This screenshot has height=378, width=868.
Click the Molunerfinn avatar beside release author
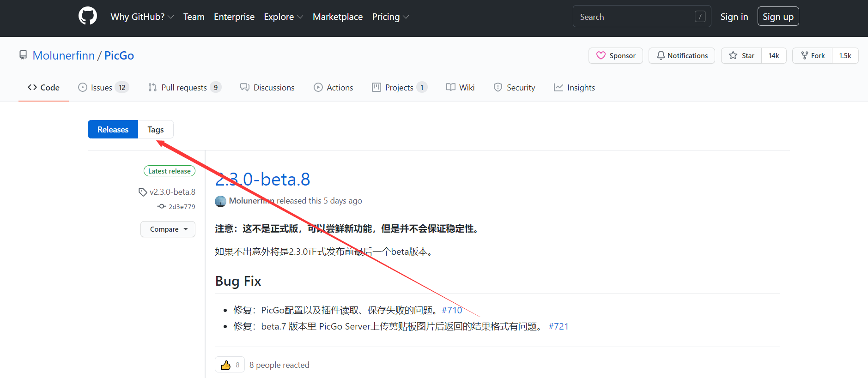tap(220, 201)
